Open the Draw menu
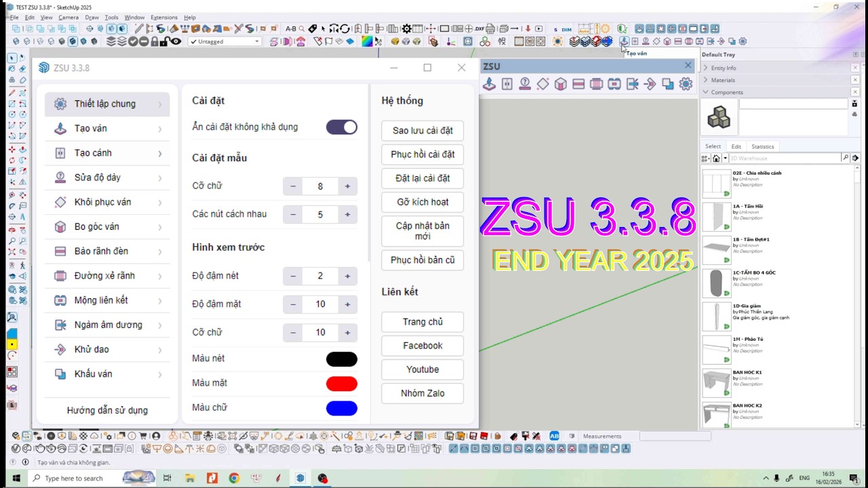Screen dimensions: 868x488 point(92,18)
